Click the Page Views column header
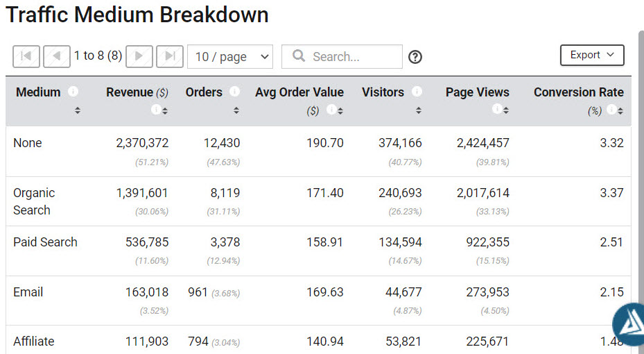The image size is (644, 354). pos(477,92)
